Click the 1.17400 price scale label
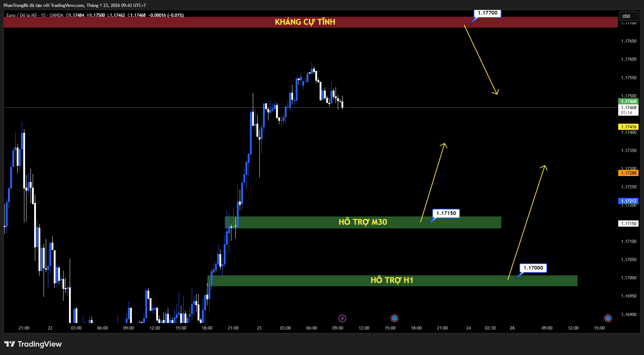The width and height of the screenshot is (644, 355). (x=629, y=132)
